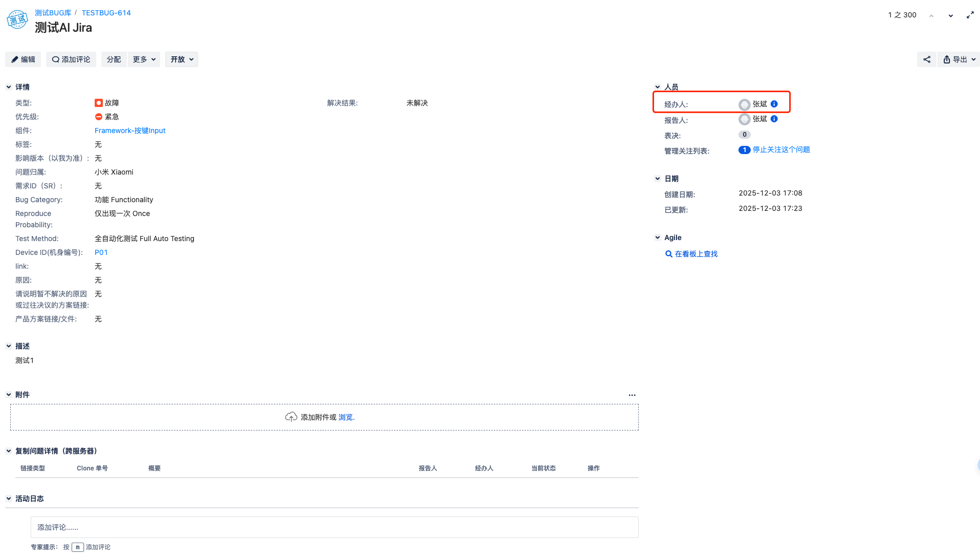
Task: Click the watchers count badge
Action: click(x=744, y=150)
